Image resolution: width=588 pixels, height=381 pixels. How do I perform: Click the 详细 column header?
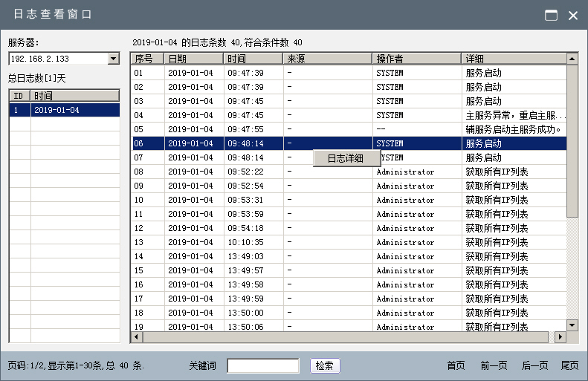(513, 59)
